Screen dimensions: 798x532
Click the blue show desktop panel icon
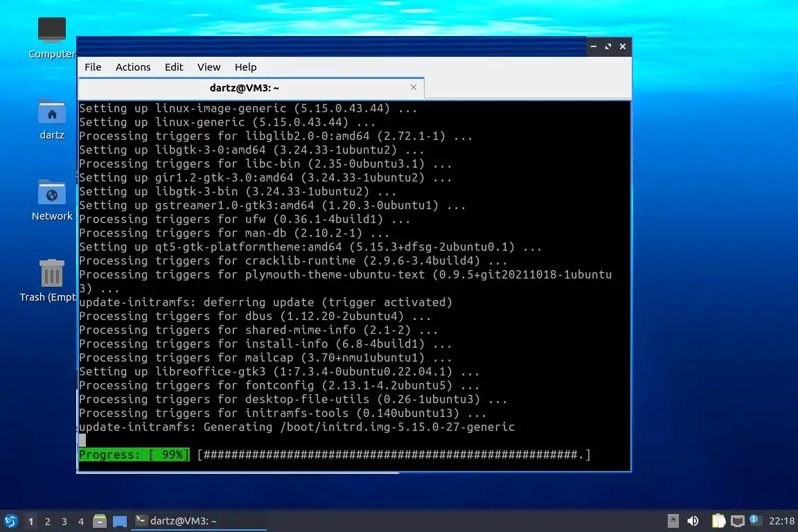tap(120, 522)
